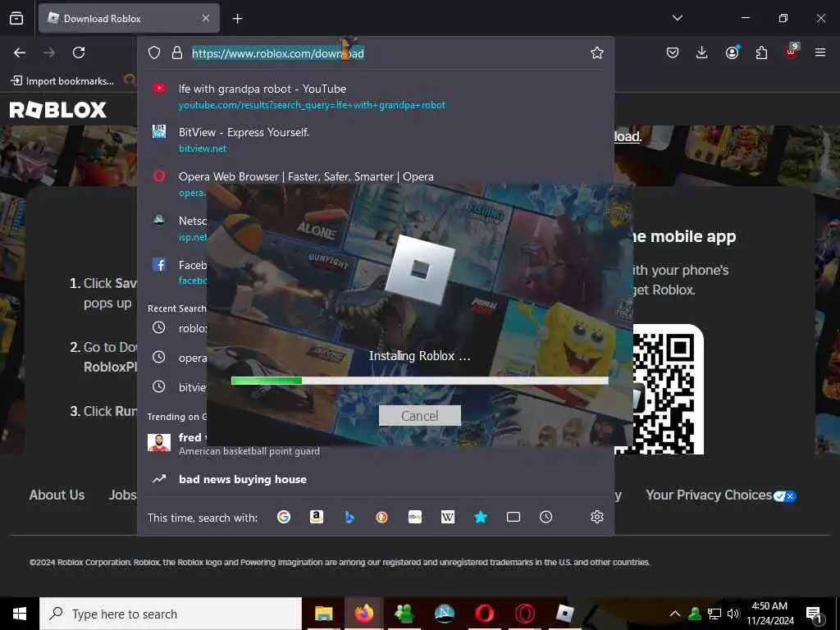Search in open tabs icon
The height and width of the screenshot is (630, 840).
coord(514,517)
